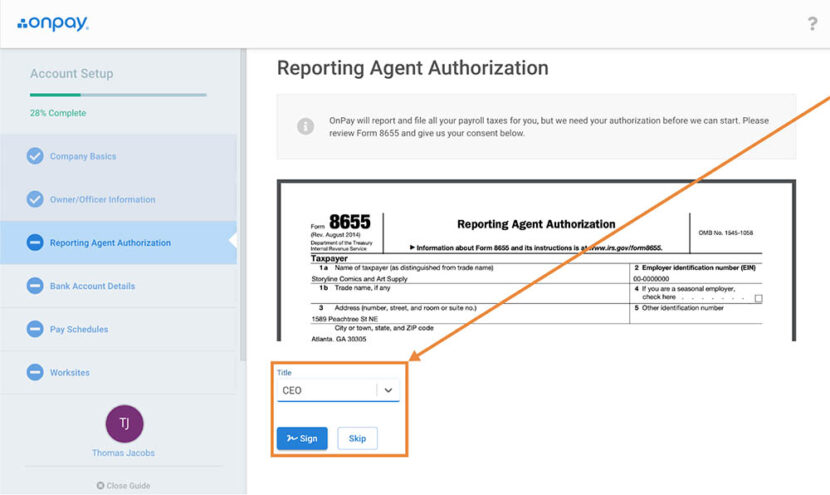
Task: Open the help question mark icon
Action: (x=812, y=24)
